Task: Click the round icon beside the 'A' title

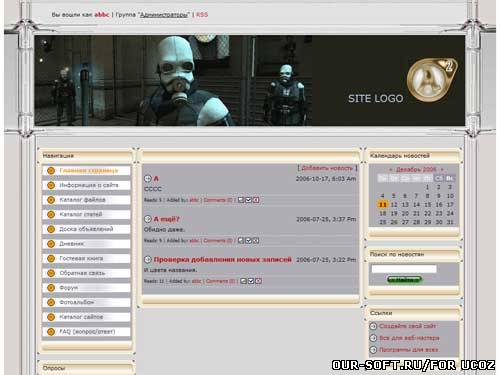Action: 148,179
